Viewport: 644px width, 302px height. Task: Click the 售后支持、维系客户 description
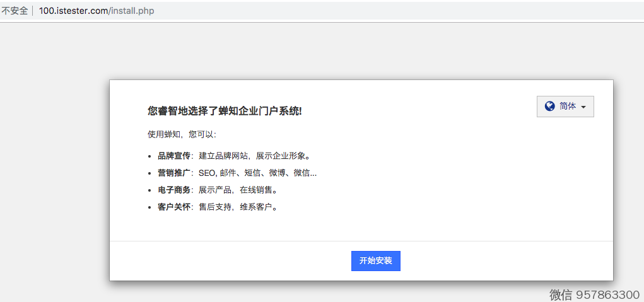tap(238, 207)
